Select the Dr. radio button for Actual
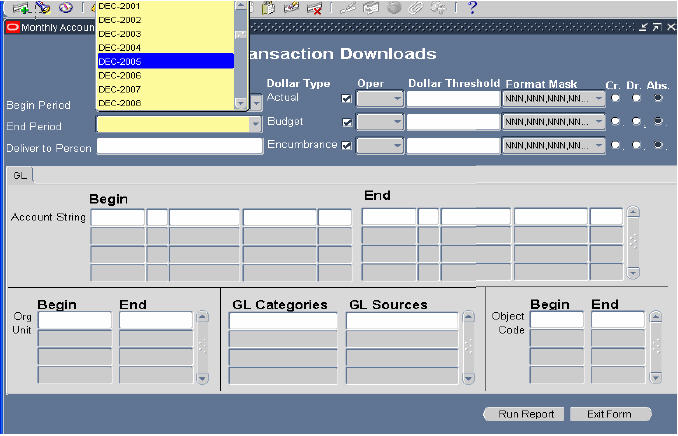Image resolution: width=678 pixels, height=436 pixels. click(x=637, y=99)
